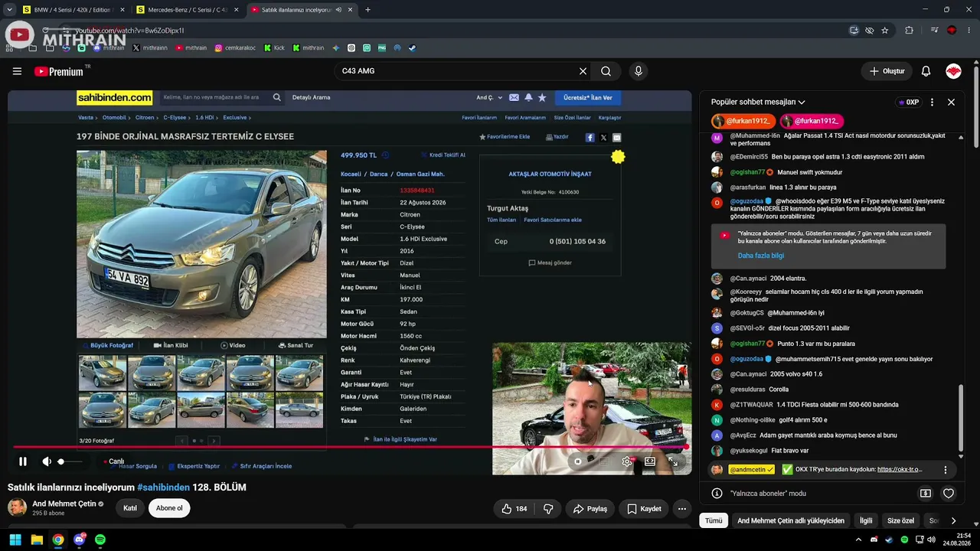
Task: Bookmark this page with the star icon
Action: (885, 31)
